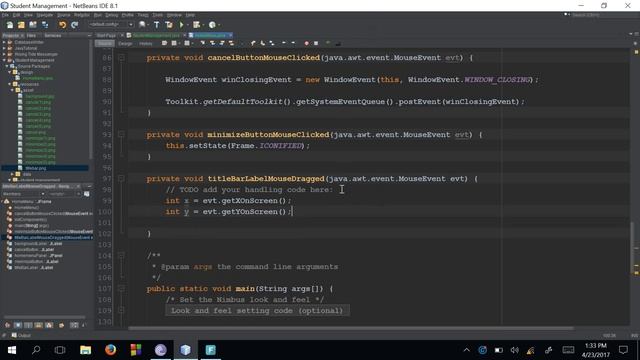Switch to the Design editor view
This screenshot has width=640, height=360.
tap(125, 43)
